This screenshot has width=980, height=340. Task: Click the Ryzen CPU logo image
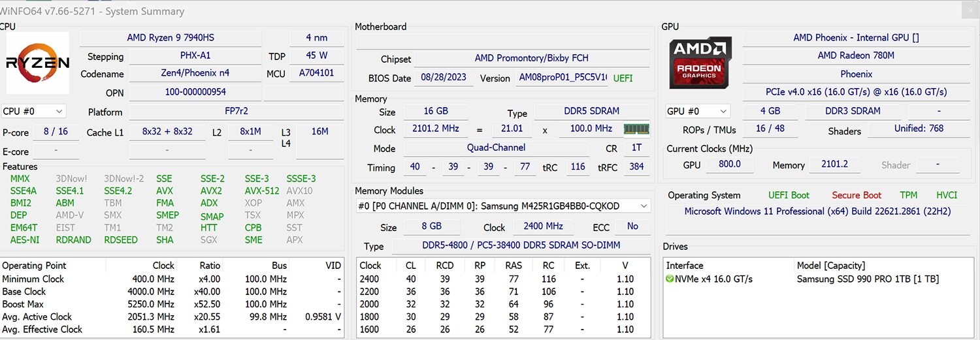coord(37,63)
